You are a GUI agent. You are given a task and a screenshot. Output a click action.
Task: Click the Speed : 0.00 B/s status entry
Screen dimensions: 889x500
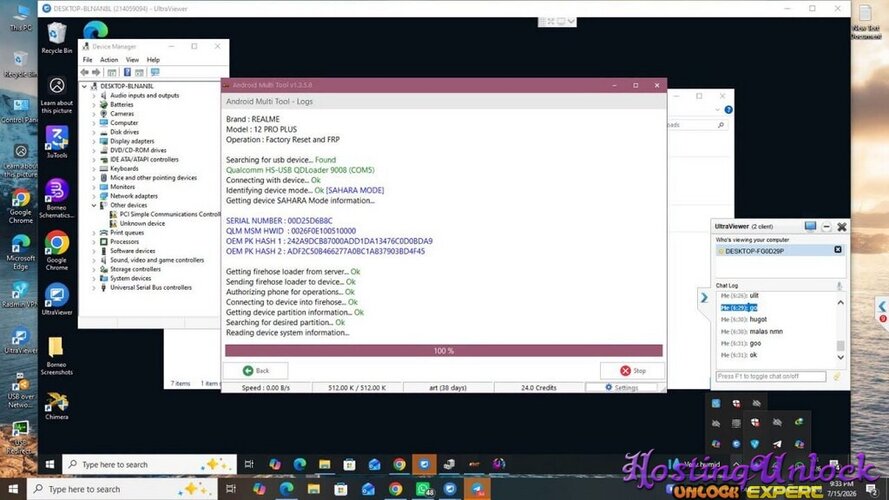point(265,388)
